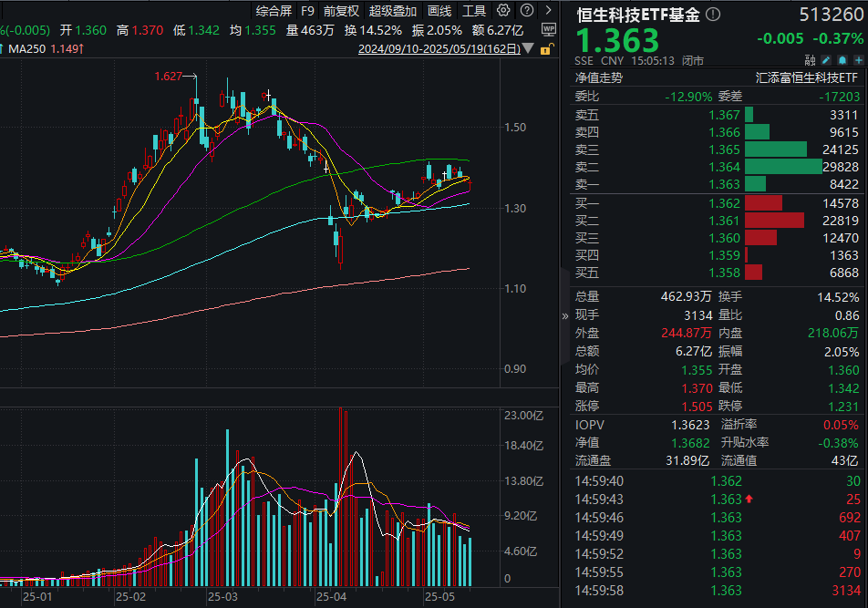Screen dimensions: 868x608
Task: Click the 卖二 green order volume bar
Action: click(x=783, y=166)
